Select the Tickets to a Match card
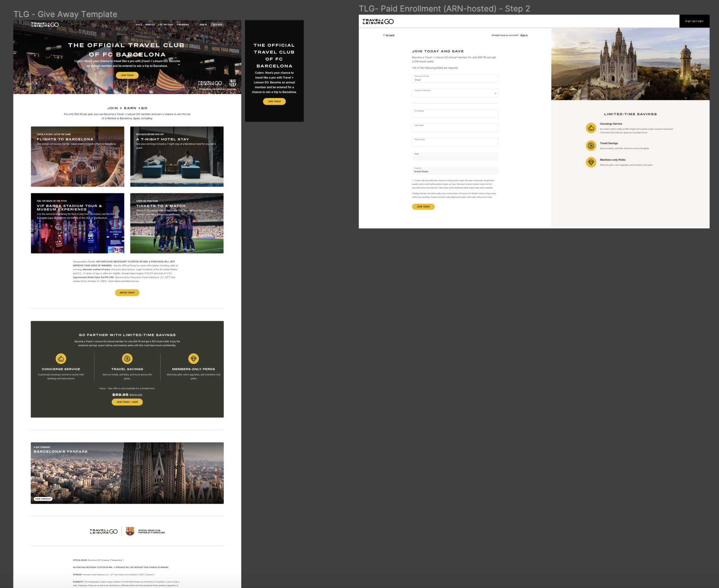 point(177,223)
